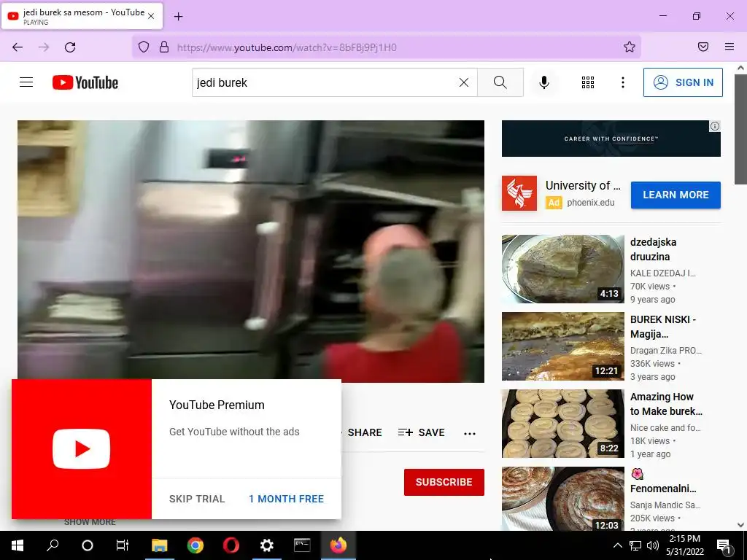
Task: Open notification center icon
Action: [724, 546]
